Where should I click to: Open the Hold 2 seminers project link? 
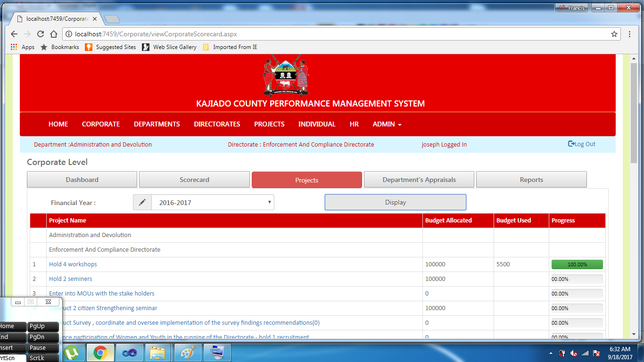71,279
